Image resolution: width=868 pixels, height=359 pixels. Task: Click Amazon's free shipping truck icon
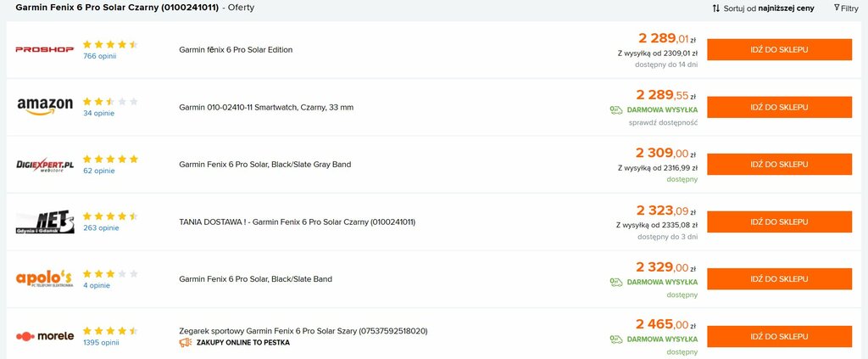tap(616, 109)
